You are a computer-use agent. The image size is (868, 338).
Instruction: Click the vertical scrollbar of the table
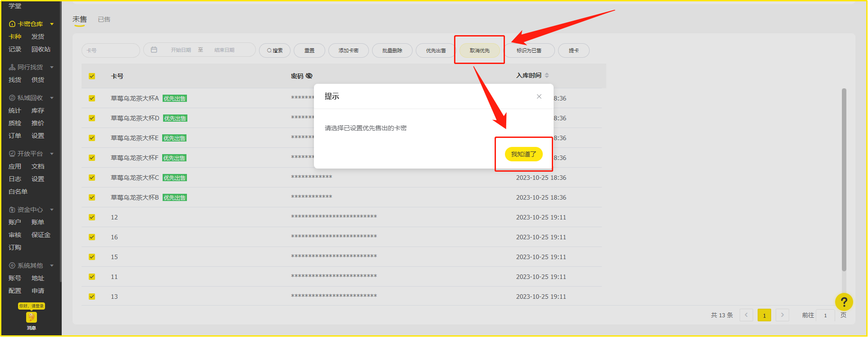pyautogui.click(x=844, y=180)
